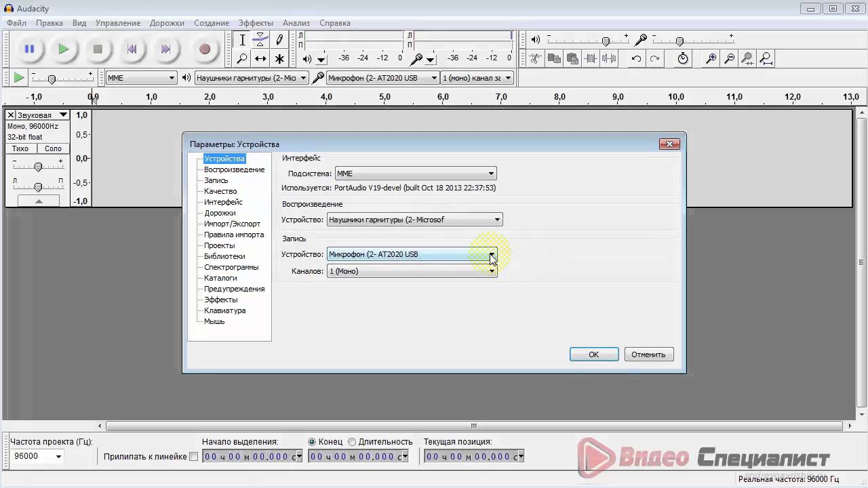
Task: Click the Copy icon in edit toolbar
Action: [554, 58]
